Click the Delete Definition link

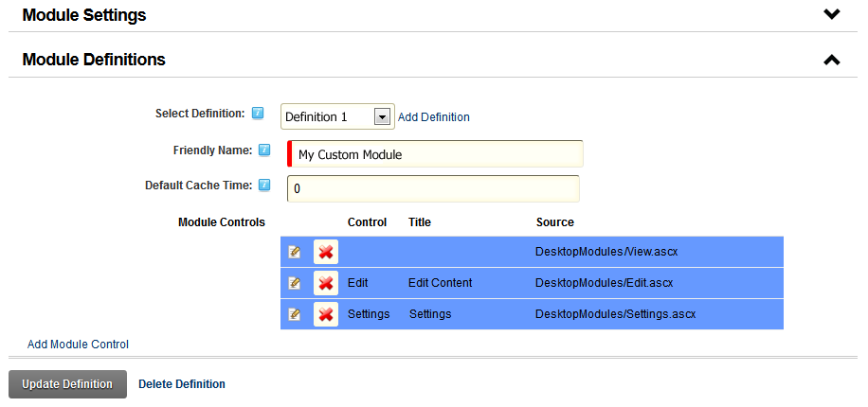click(x=182, y=383)
